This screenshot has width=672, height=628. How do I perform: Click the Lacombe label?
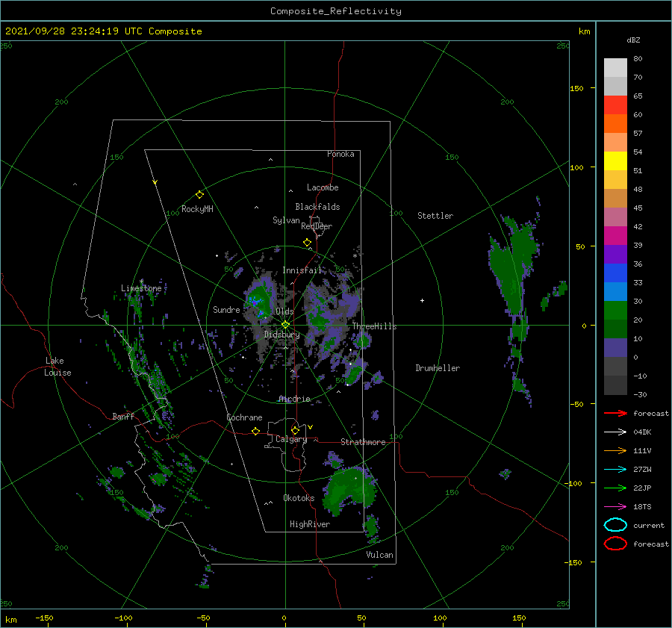pos(323,187)
